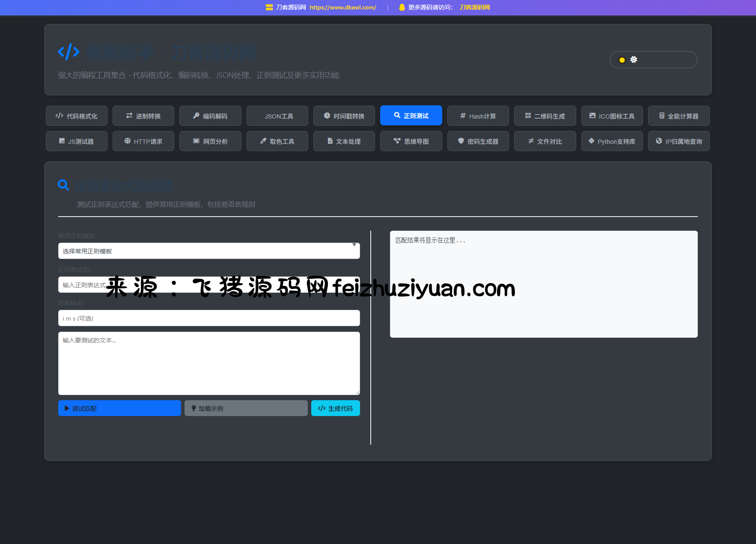Open the 取色工具 color picker tab
The width and height of the screenshot is (756, 544).
277,141
